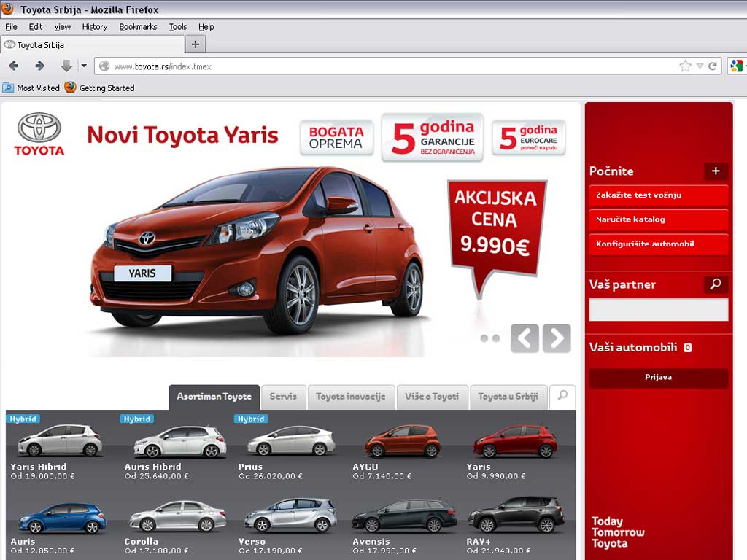Click the Hybrid badge on Prius
Screen dimensions: 747x560
coord(251,419)
